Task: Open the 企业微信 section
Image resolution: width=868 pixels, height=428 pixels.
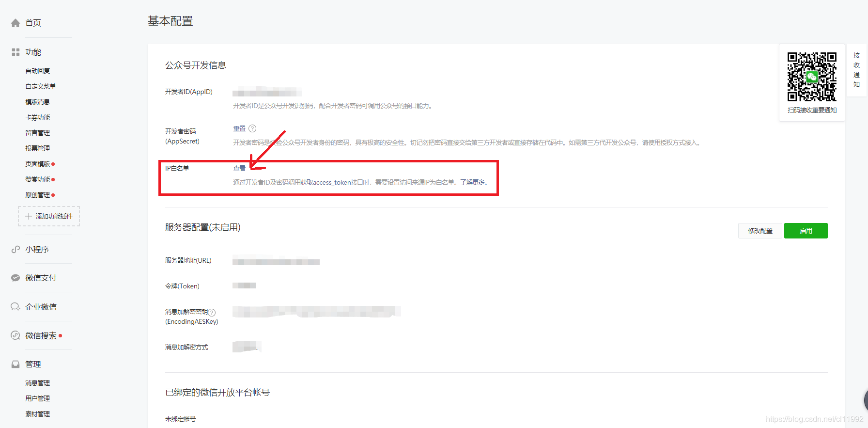Action: tap(41, 307)
